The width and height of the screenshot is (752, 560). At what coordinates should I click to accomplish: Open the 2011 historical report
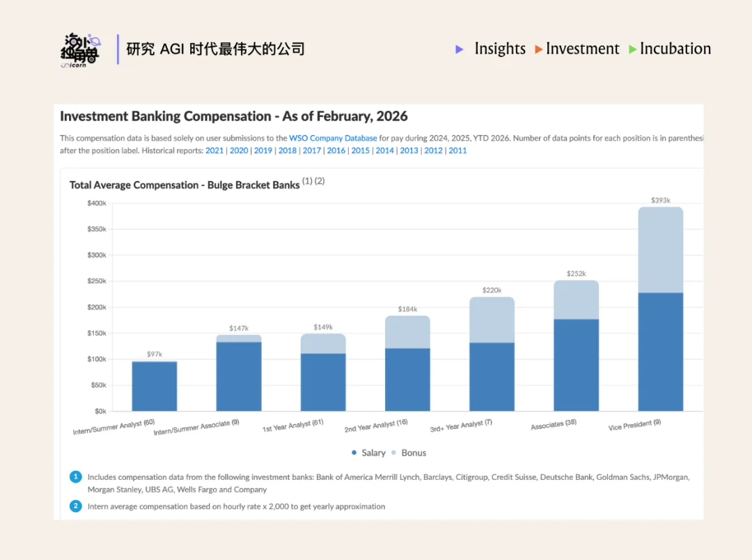pyautogui.click(x=457, y=150)
